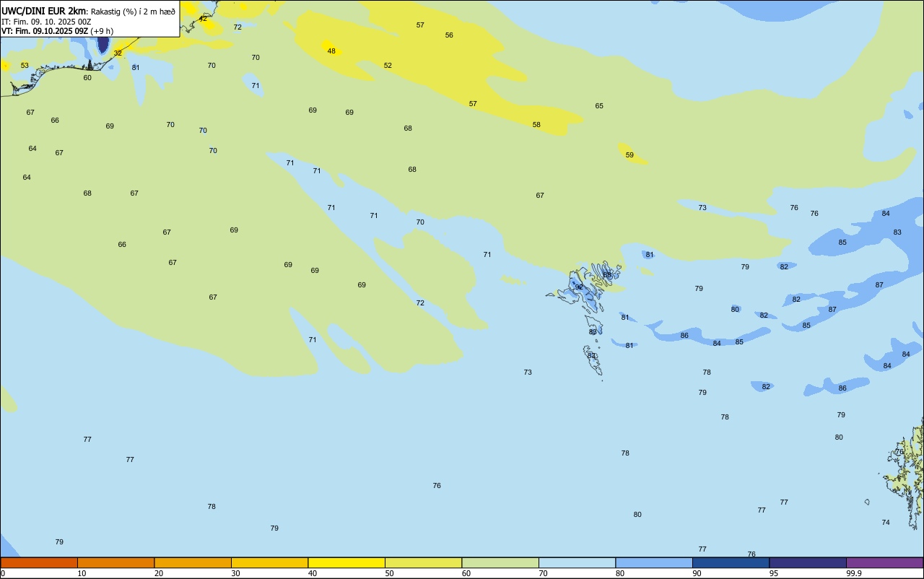Select the 30–40 amber legend swatch

[x=269, y=562]
